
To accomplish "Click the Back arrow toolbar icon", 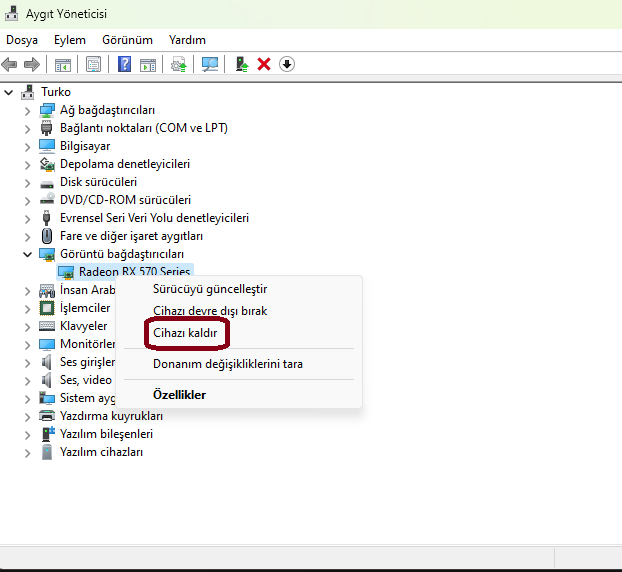I will click(10, 64).
